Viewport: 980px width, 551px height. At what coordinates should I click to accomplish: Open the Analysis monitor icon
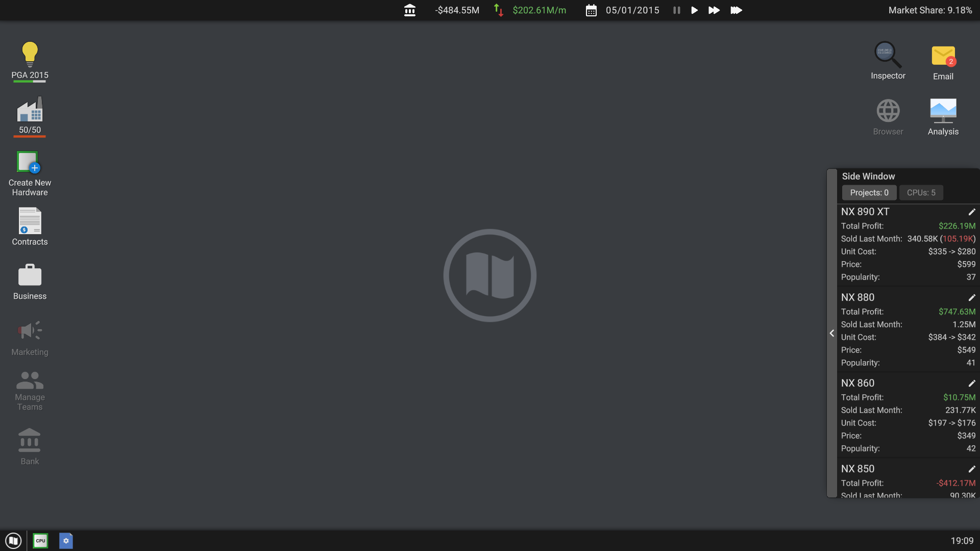pyautogui.click(x=943, y=111)
